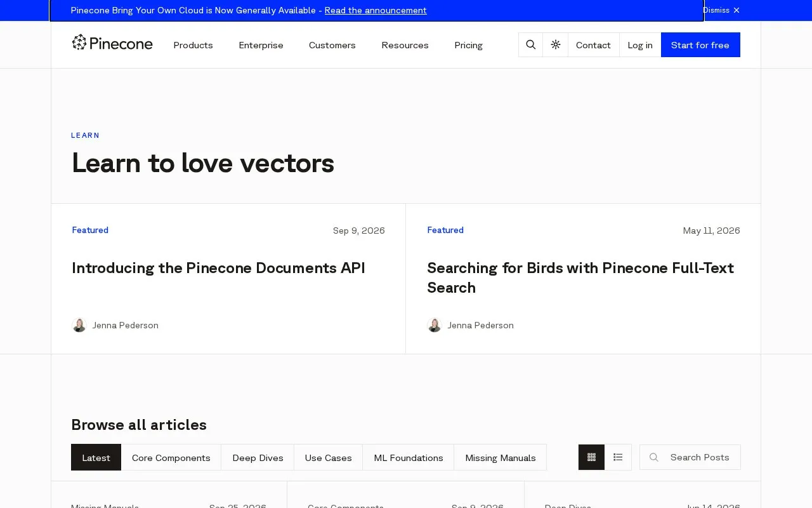
Task: Go to the Pricing page
Action: [x=468, y=45]
